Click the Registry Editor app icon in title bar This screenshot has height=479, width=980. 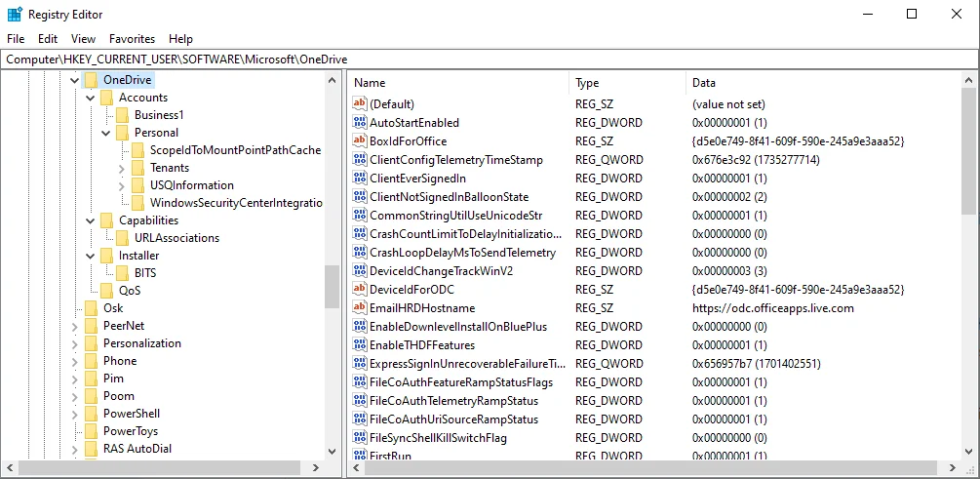15,14
